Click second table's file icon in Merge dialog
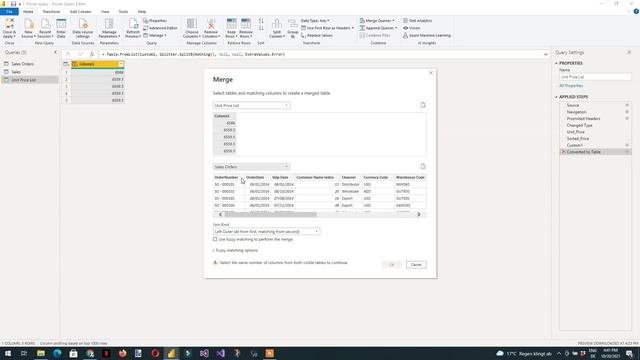This screenshot has height=360, width=640. click(423, 167)
